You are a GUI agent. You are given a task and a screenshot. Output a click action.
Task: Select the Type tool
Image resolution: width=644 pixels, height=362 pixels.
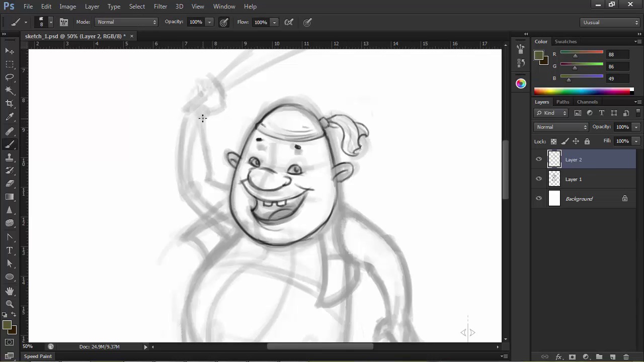point(10,250)
